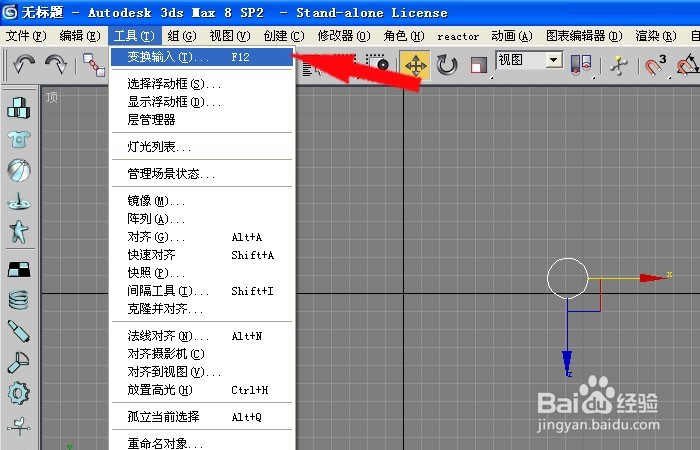Click the reactor star-shaped figure icon
Screen dimensions: 700x450
click(19, 231)
